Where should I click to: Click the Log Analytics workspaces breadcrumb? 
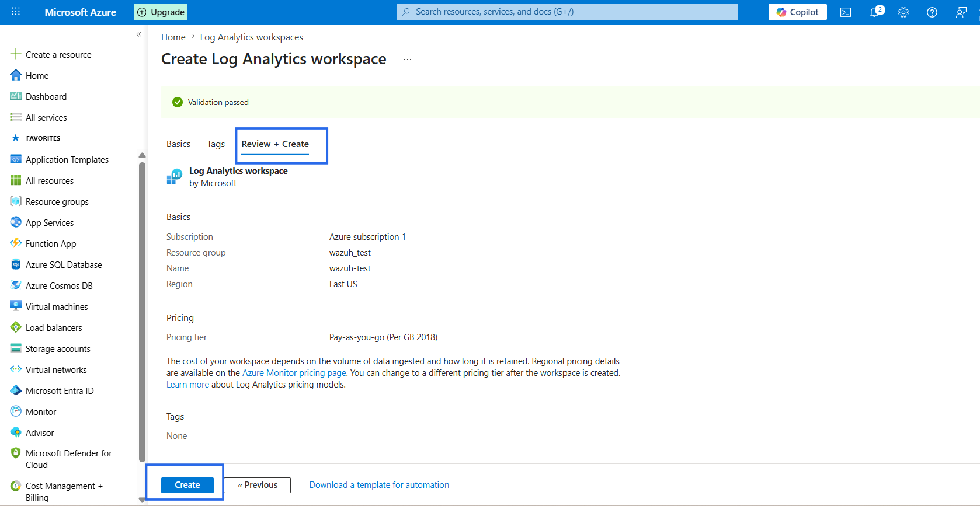coord(252,37)
